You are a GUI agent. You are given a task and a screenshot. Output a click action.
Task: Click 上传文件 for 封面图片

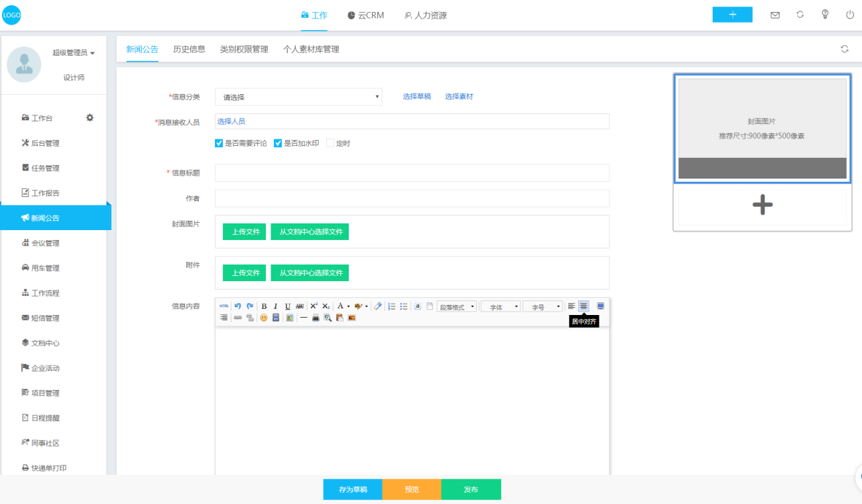[245, 232]
